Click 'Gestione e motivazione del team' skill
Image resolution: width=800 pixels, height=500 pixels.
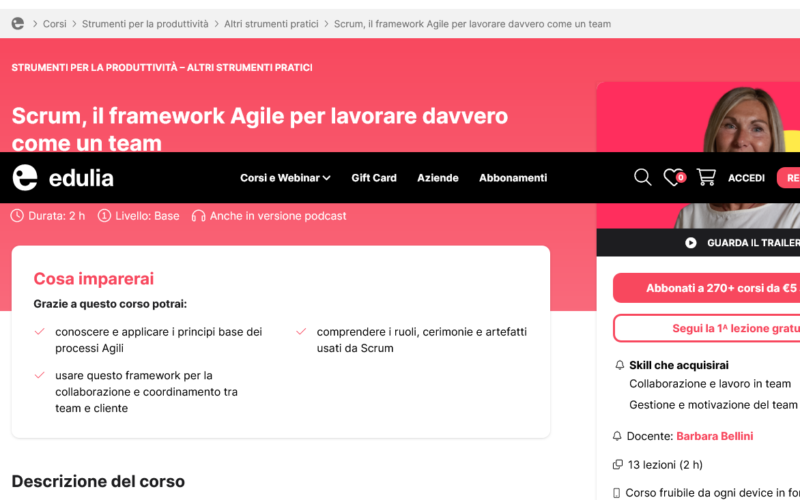click(713, 405)
